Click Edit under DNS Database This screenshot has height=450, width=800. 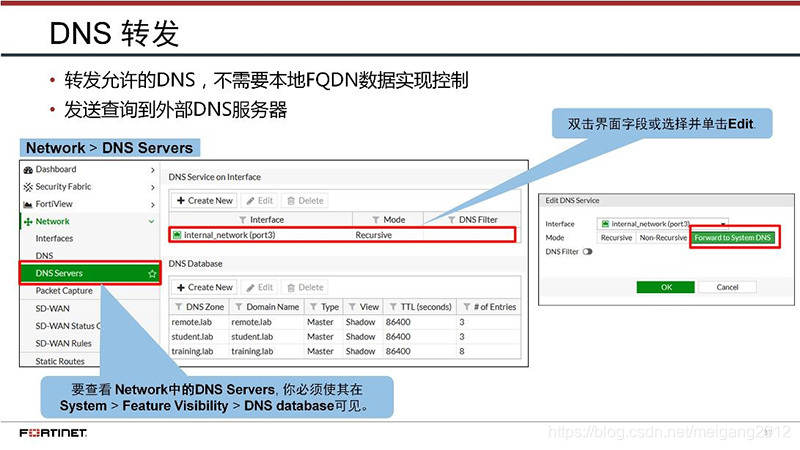260,288
